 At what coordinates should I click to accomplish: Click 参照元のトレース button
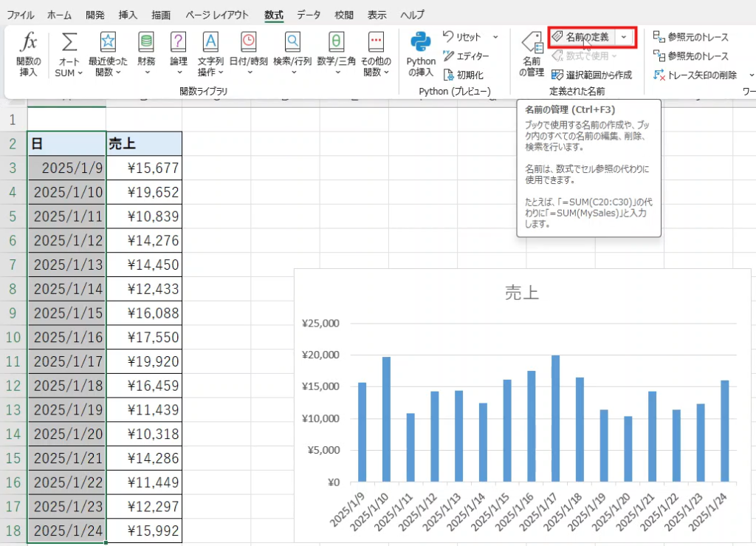click(691, 37)
